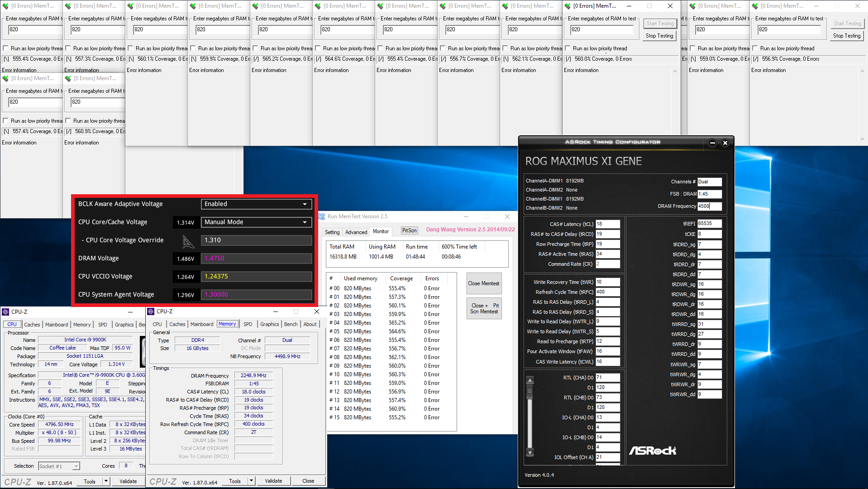The image size is (868, 489).
Task: Click MemTest icon of 557.4% coverage window
Action: point(5,78)
